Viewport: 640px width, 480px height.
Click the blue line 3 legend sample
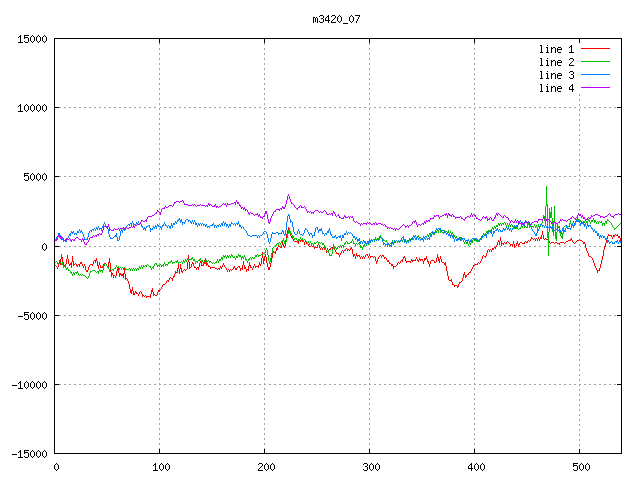[x=595, y=75]
